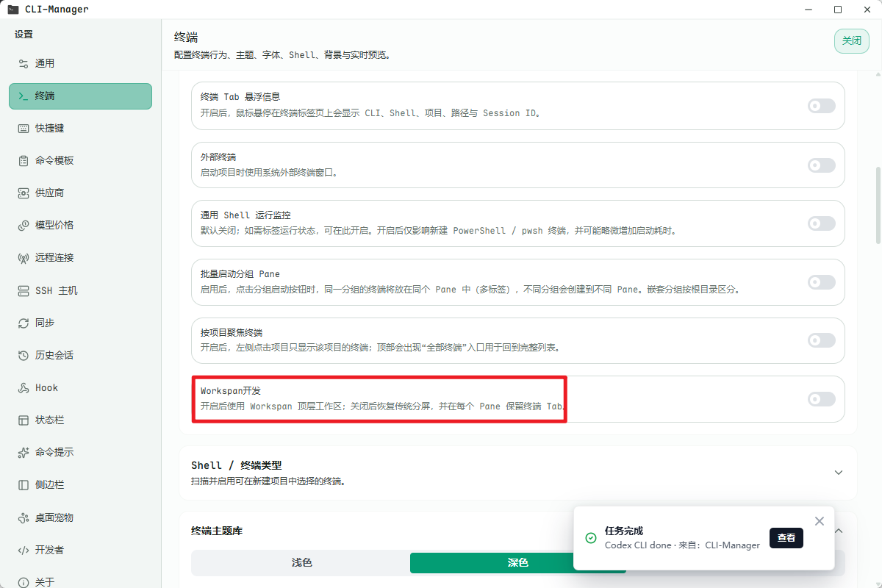The width and height of the screenshot is (882, 588).
Task: Click the 开发者 code brackets icon
Action: click(23, 550)
